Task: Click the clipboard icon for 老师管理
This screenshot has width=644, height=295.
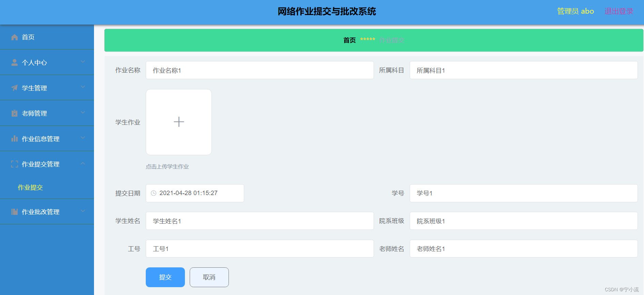Action: tap(14, 113)
